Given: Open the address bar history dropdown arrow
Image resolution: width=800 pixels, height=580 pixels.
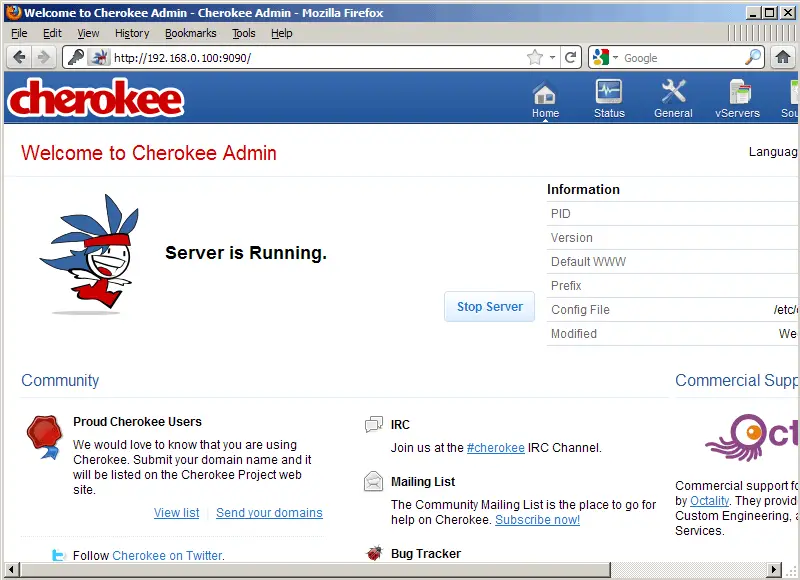Looking at the screenshot, I should pyautogui.click(x=552, y=58).
